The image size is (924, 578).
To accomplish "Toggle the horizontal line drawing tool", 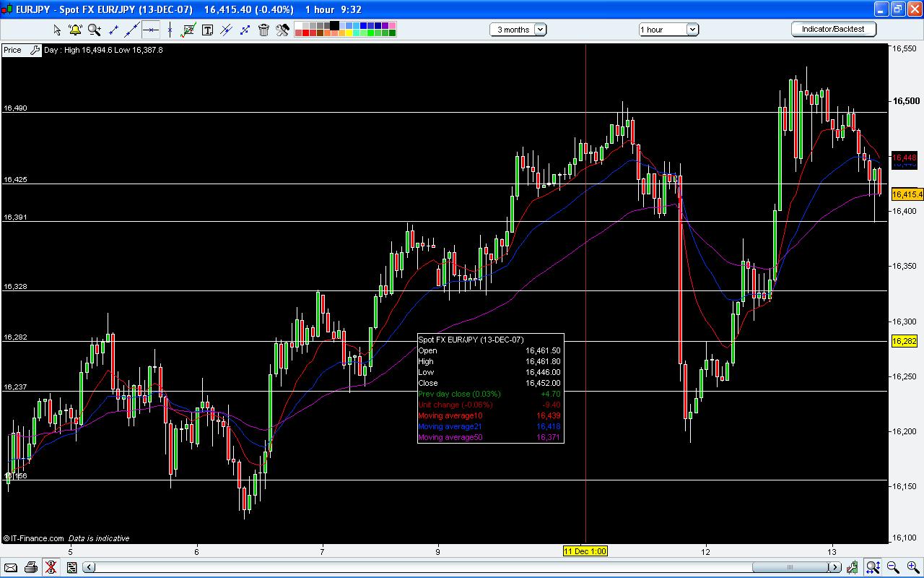I will click(151, 30).
